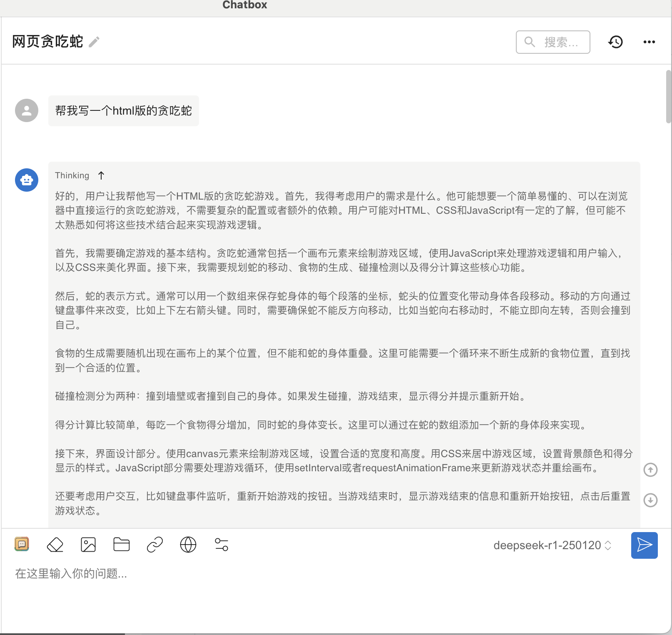Open the deepseek-r1-250120 model selector
The width and height of the screenshot is (672, 635).
(552, 545)
